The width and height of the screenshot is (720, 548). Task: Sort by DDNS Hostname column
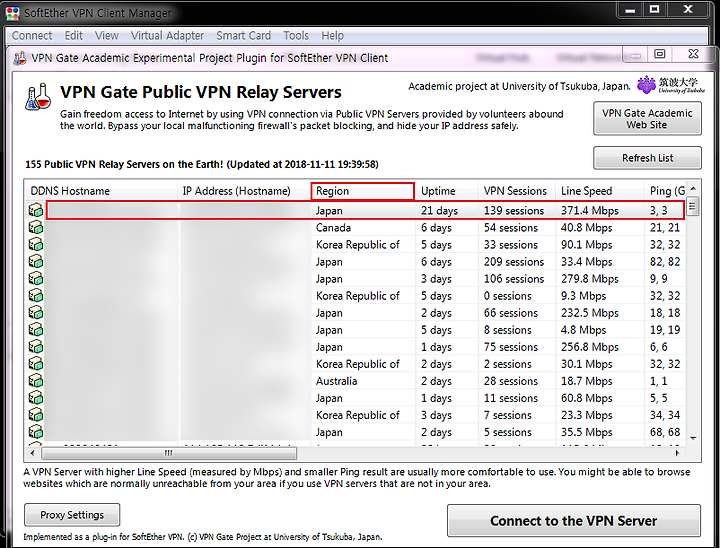pyautogui.click(x=101, y=191)
